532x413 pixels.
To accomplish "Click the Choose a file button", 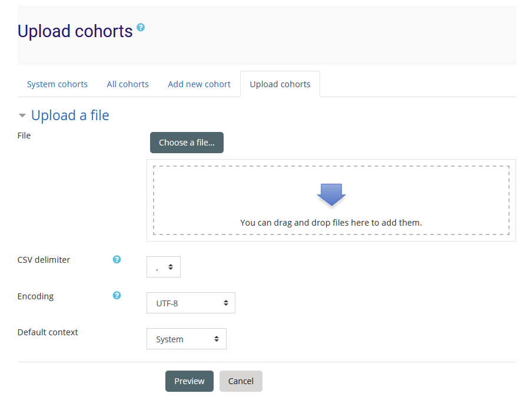I will (x=187, y=142).
